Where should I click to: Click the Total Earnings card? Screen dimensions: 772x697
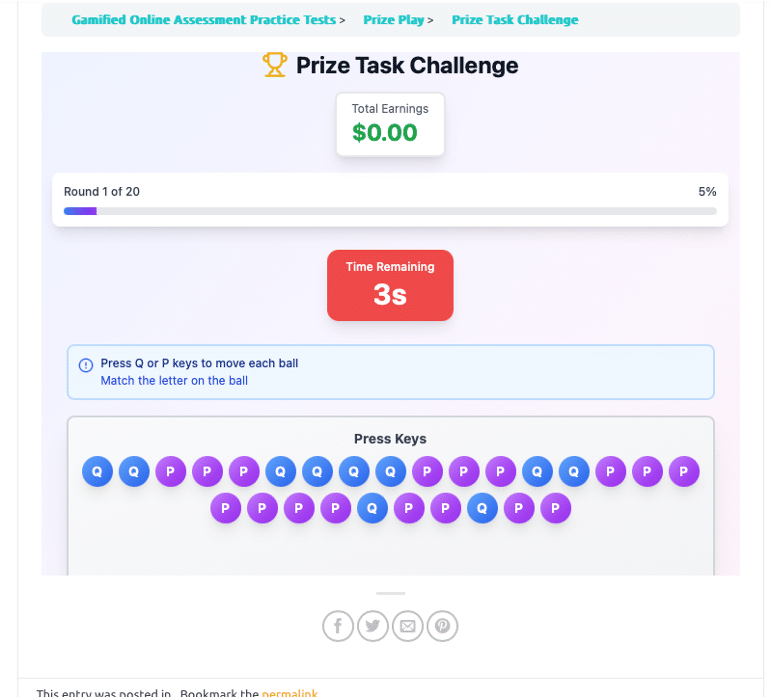click(390, 124)
